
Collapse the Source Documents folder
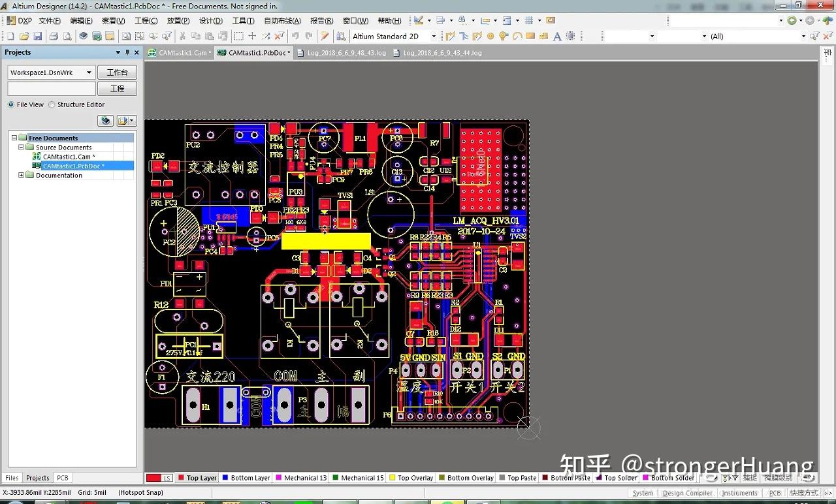tap(21, 147)
